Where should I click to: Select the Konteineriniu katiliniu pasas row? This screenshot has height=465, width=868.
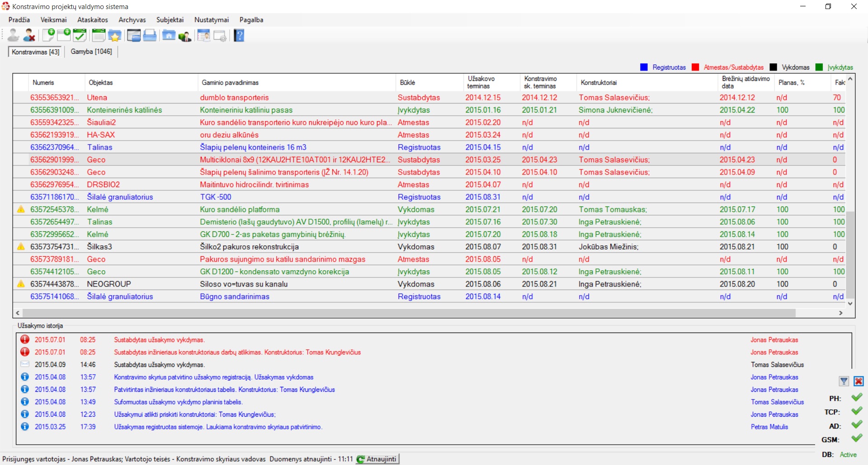[x=429, y=110]
